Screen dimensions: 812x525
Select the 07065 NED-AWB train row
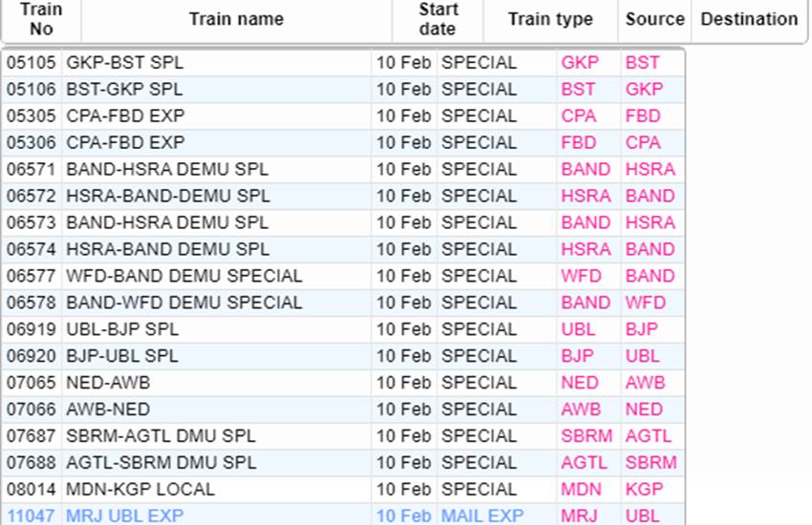click(x=343, y=383)
